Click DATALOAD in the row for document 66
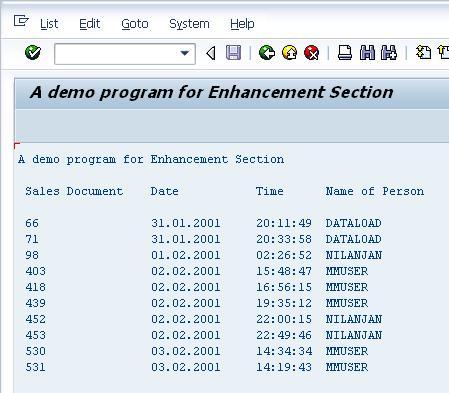449x393 pixels. [x=354, y=223]
